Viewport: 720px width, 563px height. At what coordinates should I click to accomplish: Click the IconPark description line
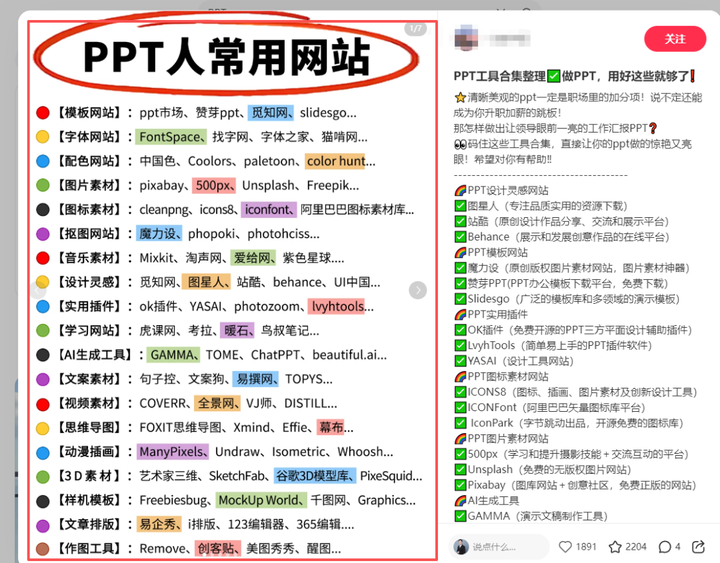(569, 423)
